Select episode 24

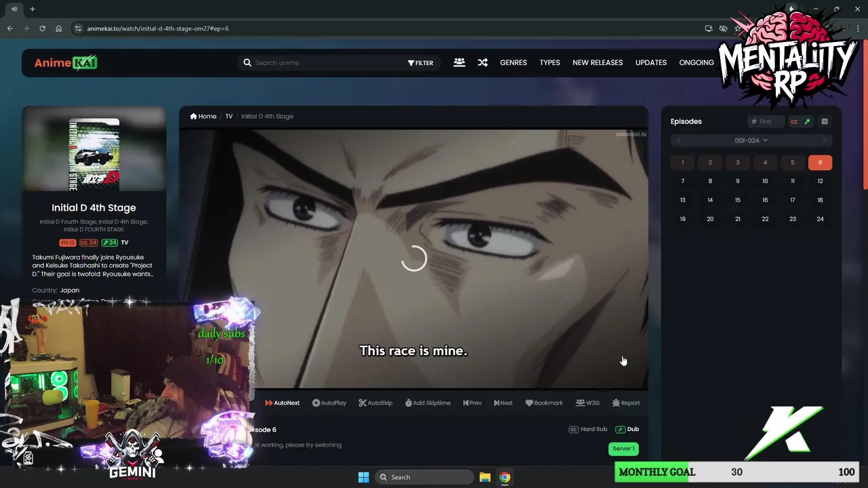pos(820,219)
